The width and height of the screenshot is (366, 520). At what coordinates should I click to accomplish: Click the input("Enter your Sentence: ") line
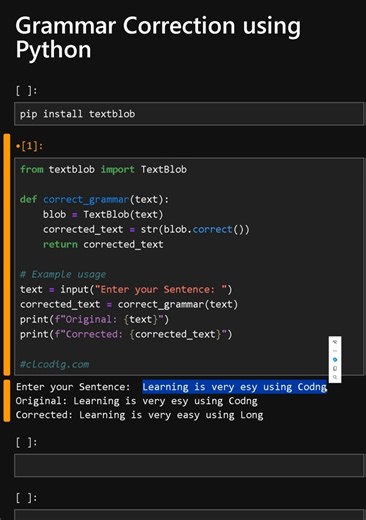pyautogui.click(x=126, y=289)
